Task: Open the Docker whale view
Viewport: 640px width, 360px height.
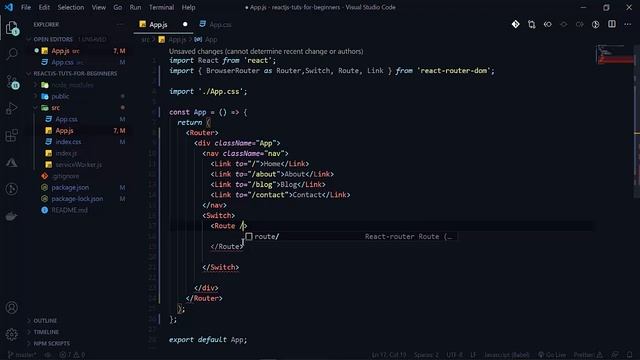Action: coord(11,216)
